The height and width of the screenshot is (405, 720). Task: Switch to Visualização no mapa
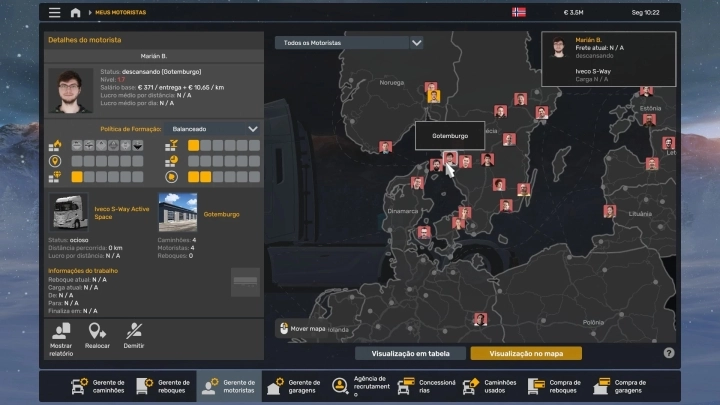[x=526, y=353]
